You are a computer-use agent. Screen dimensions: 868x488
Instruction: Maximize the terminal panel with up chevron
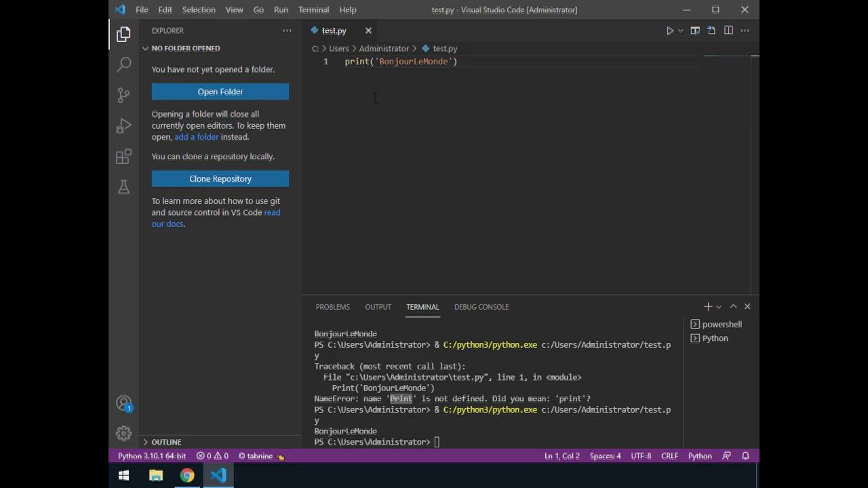click(x=733, y=307)
